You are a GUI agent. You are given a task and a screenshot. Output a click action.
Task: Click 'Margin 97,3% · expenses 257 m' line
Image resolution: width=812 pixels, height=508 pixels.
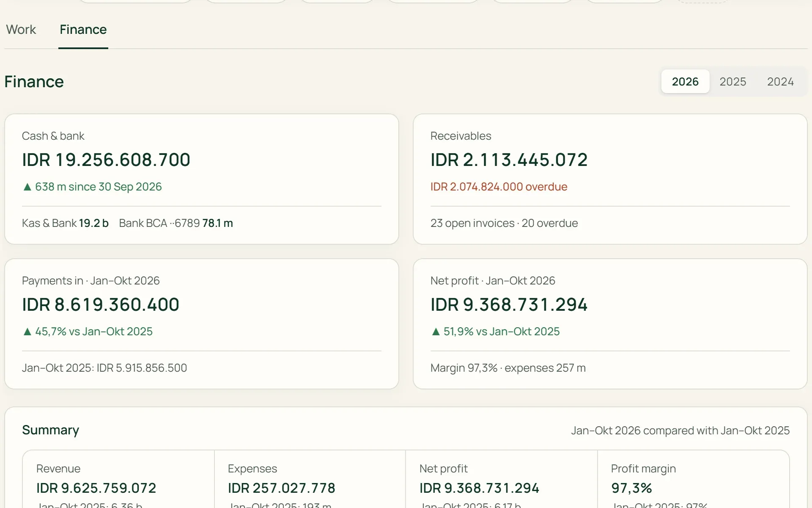pos(508,368)
